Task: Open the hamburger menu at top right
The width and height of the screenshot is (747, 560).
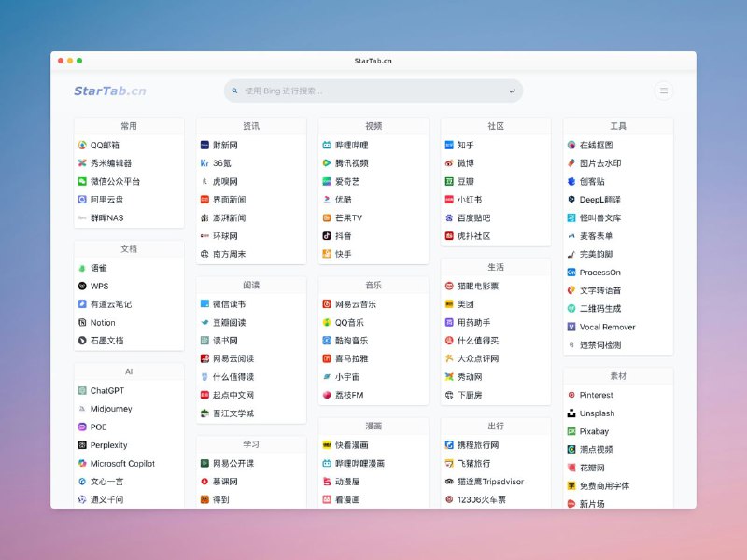Action: click(664, 91)
